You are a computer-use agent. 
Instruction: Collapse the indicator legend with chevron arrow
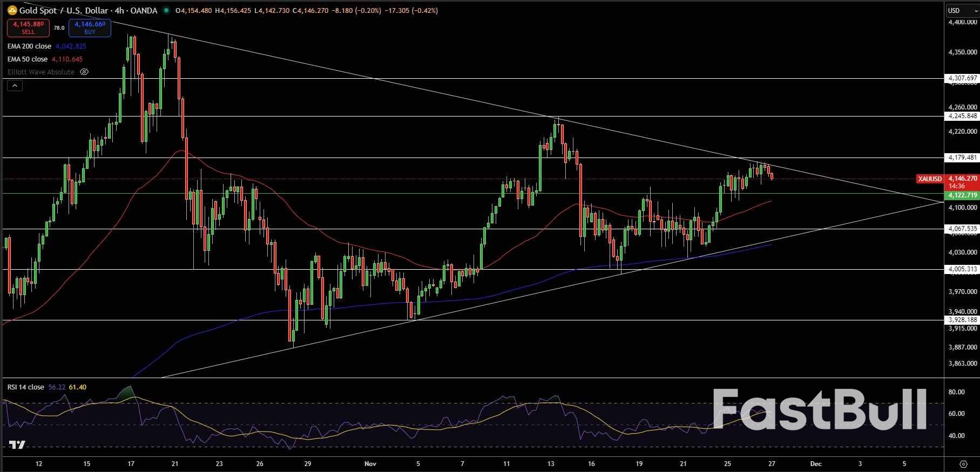coord(15,85)
